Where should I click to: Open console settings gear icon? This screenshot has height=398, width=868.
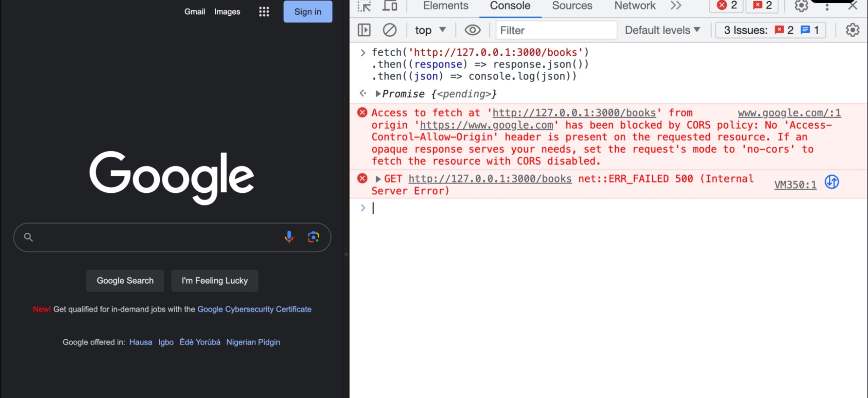(852, 30)
